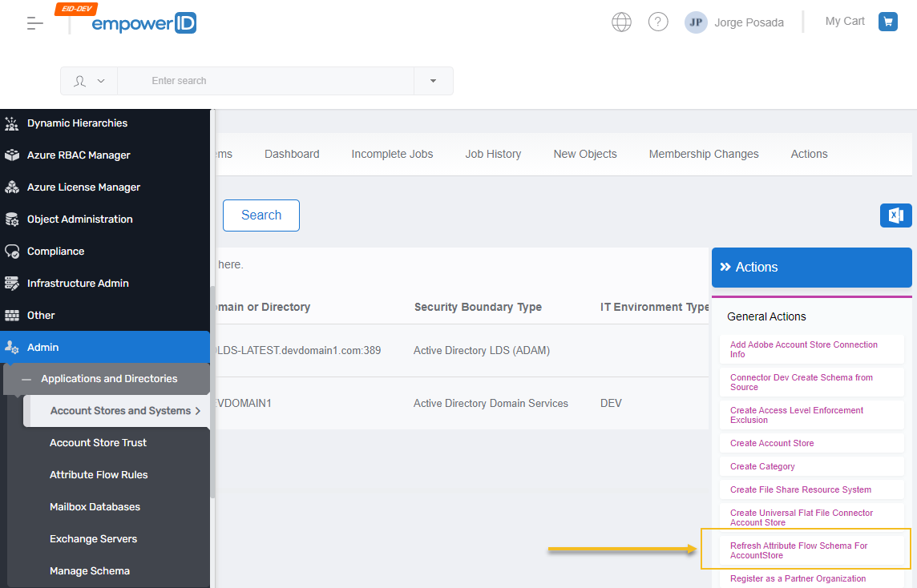917x588 pixels.
Task: Click the Azure RBAC Manager icon
Action: coord(12,155)
